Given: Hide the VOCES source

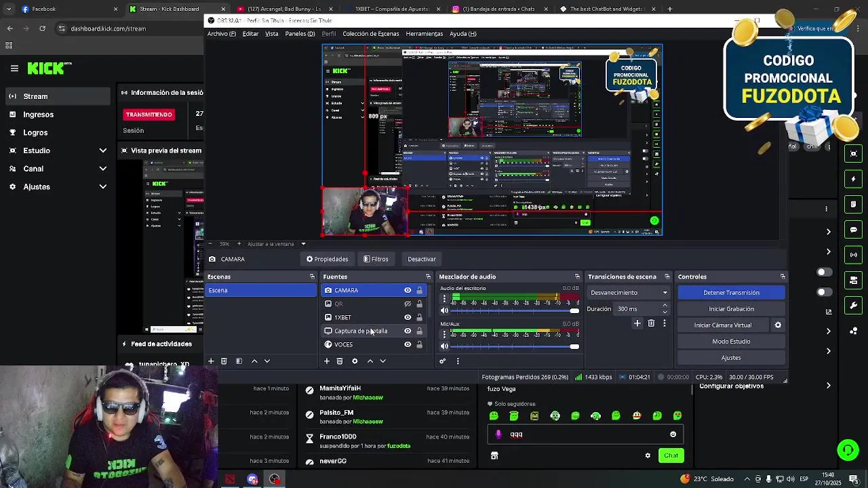Looking at the screenshot, I should [x=408, y=344].
